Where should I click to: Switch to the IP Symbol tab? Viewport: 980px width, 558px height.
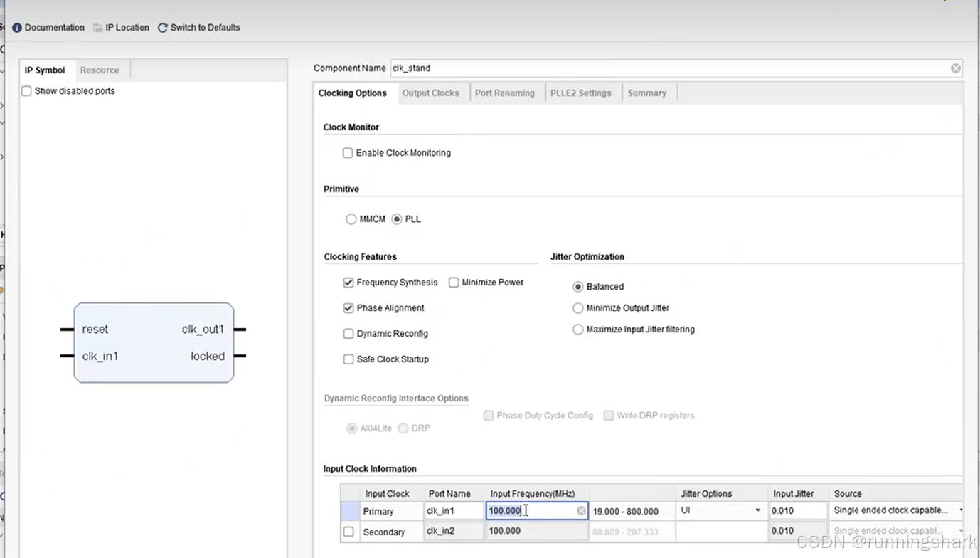click(x=45, y=70)
